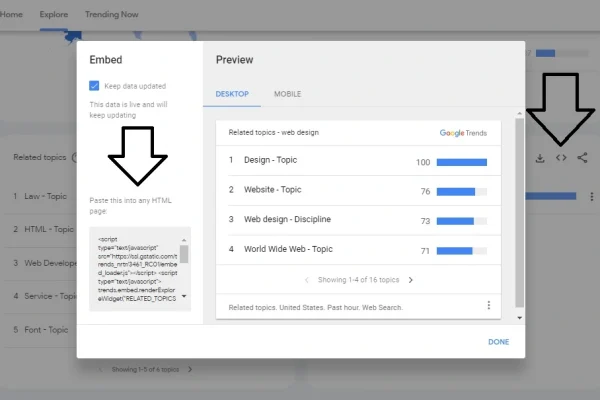600x400 pixels.
Task: Open Trending Now in navigation
Action: tap(111, 15)
